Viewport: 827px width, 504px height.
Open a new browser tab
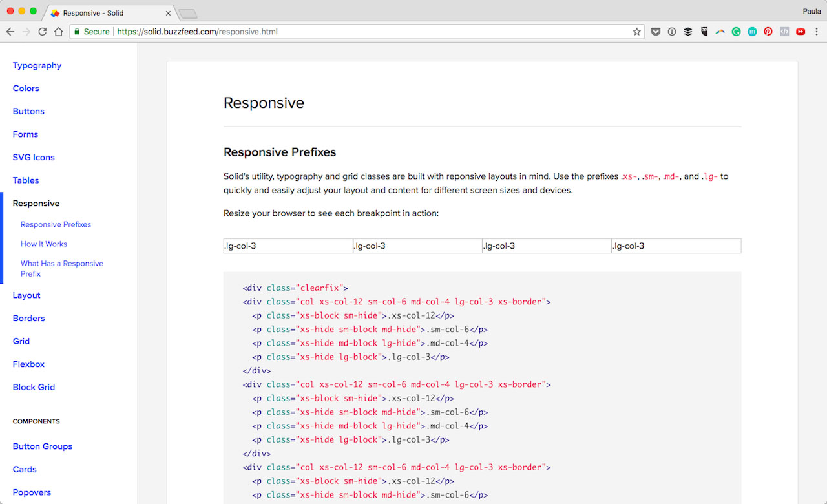tap(187, 14)
